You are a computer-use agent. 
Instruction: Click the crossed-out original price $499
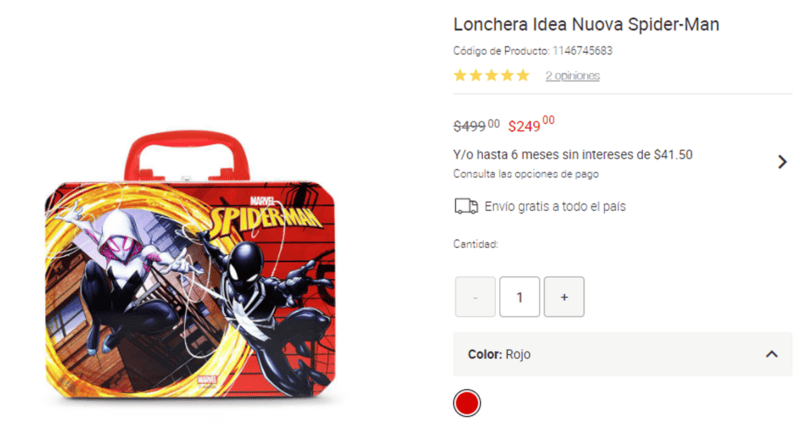(477, 125)
